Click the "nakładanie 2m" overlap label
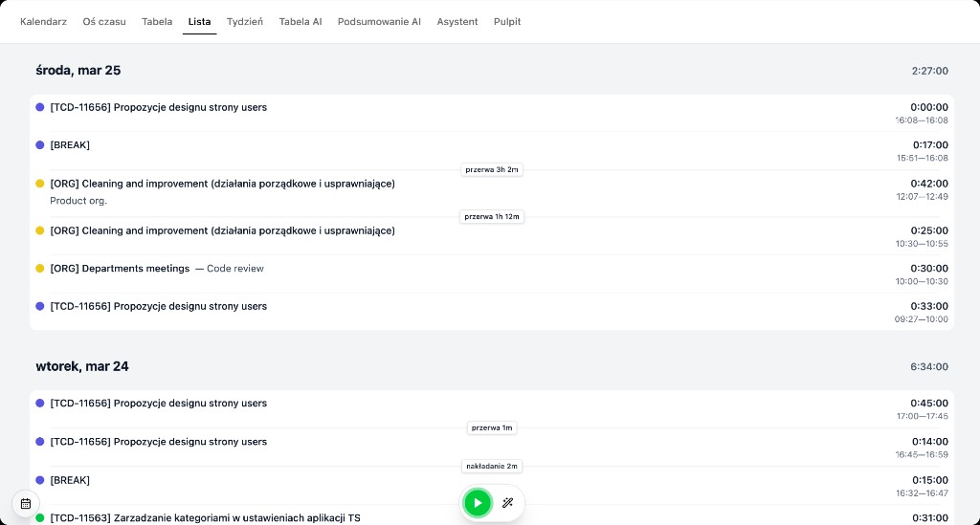 (x=492, y=467)
